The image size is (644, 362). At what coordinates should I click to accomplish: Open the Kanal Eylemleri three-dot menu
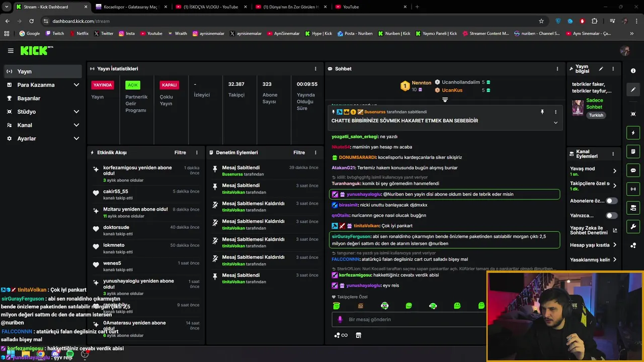613,154
